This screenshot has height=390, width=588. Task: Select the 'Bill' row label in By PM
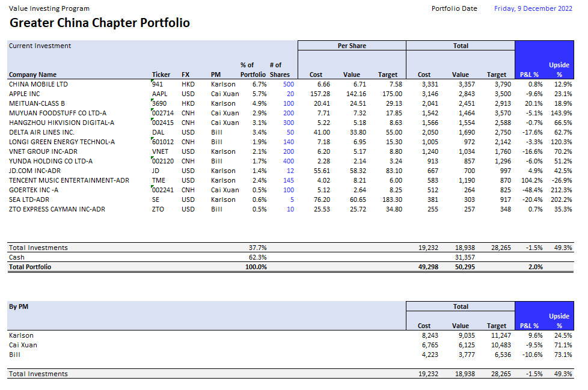click(14, 355)
